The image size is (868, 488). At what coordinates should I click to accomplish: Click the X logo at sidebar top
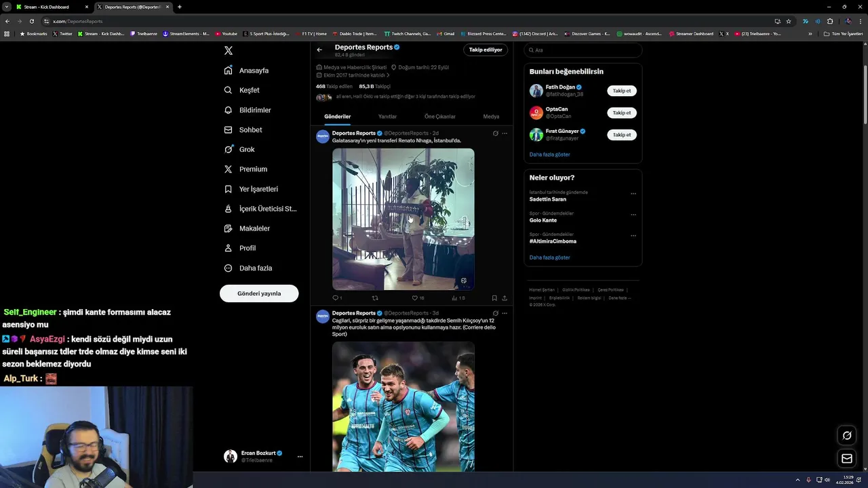click(229, 51)
